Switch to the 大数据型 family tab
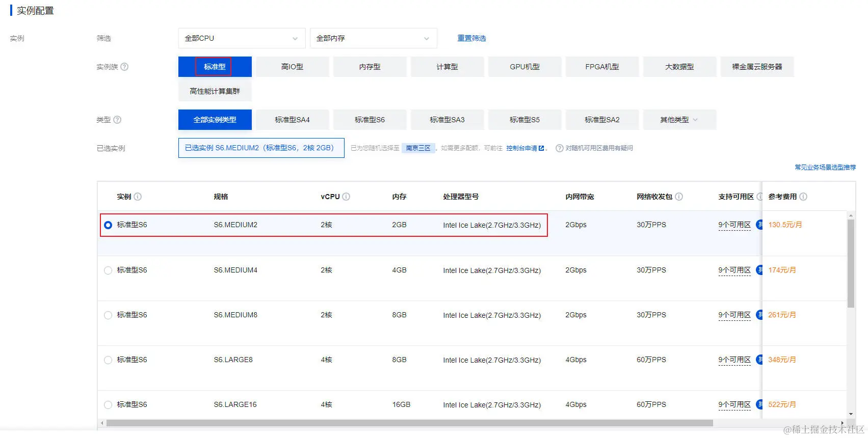This screenshot has height=438, width=868. [680, 67]
